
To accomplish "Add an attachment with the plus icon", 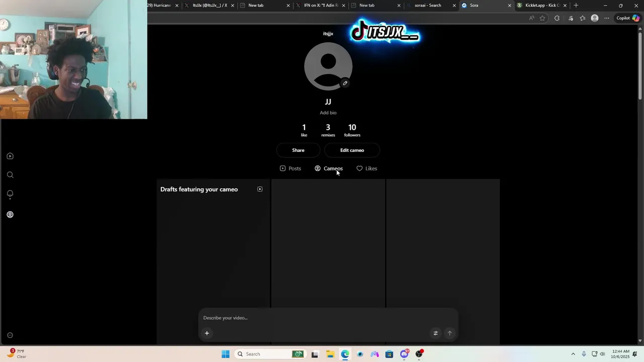I will click(x=207, y=333).
